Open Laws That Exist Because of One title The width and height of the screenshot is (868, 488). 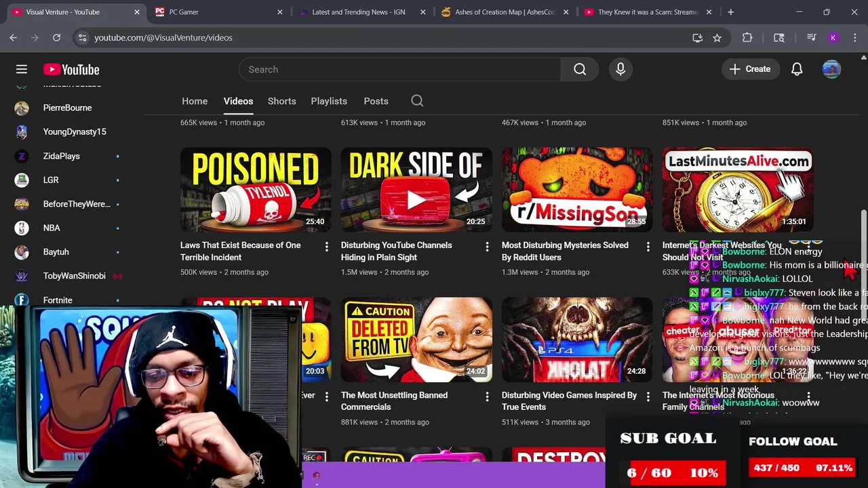click(241, 251)
